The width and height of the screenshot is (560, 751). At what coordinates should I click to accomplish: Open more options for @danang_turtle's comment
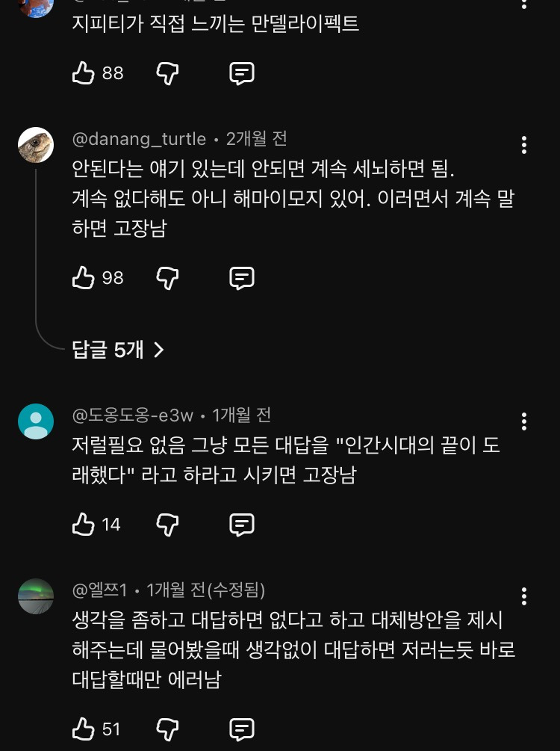(524, 144)
